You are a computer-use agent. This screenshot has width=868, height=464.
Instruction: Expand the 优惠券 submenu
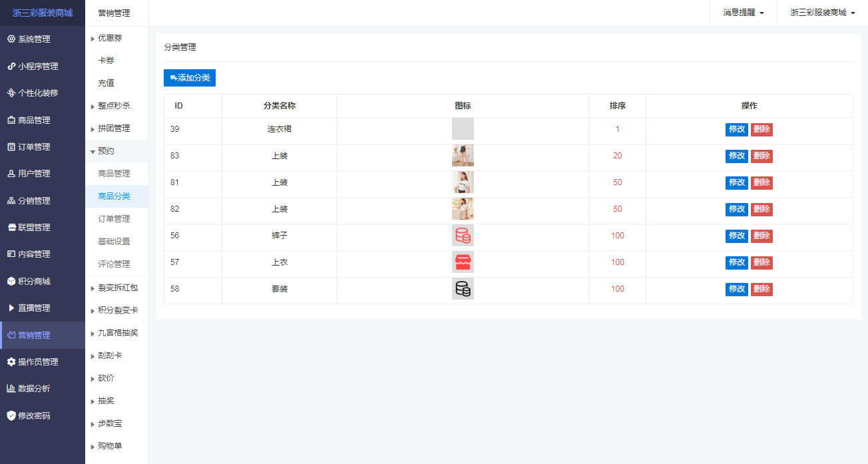pos(116,38)
